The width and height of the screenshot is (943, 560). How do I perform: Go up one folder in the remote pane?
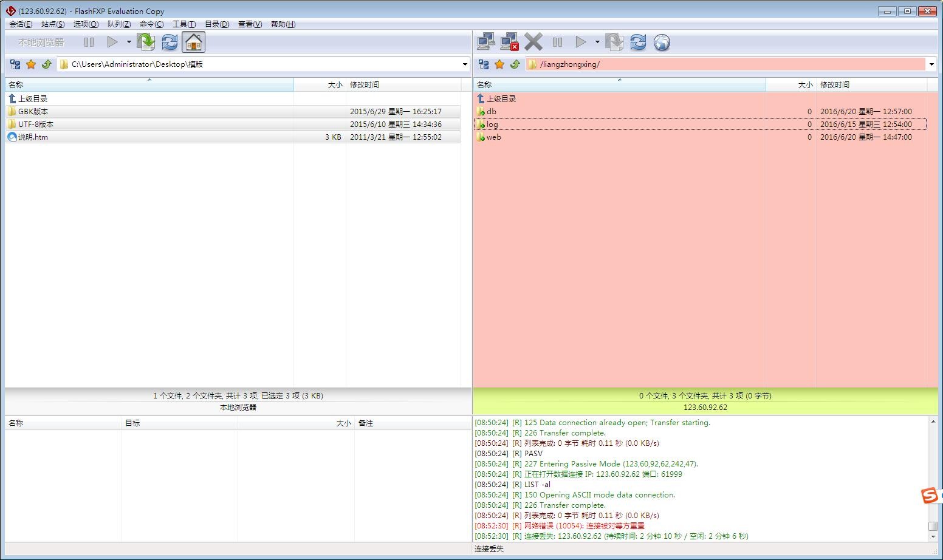[515, 64]
